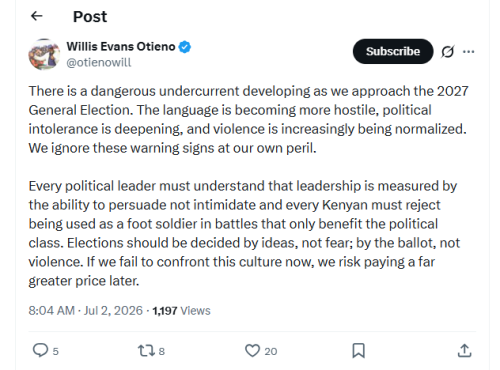Click the Jul 2, 2026 date
The width and height of the screenshot is (500, 370).
point(113,311)
